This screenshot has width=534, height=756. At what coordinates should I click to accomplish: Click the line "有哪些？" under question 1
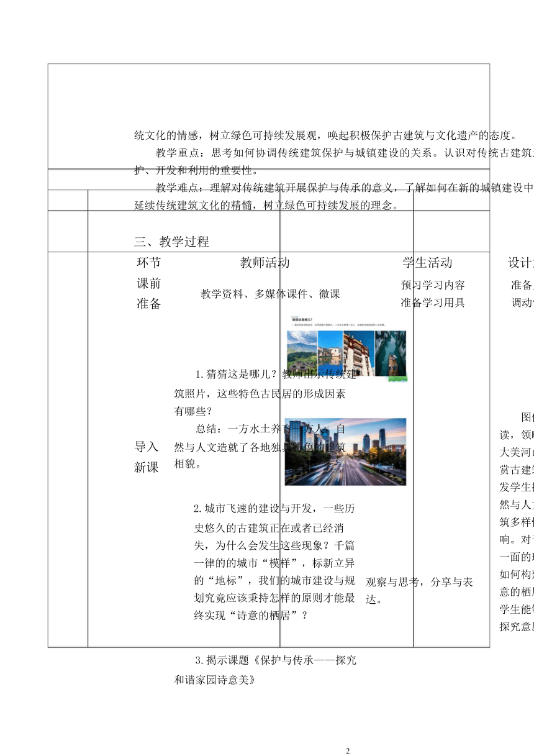point(193,411)
